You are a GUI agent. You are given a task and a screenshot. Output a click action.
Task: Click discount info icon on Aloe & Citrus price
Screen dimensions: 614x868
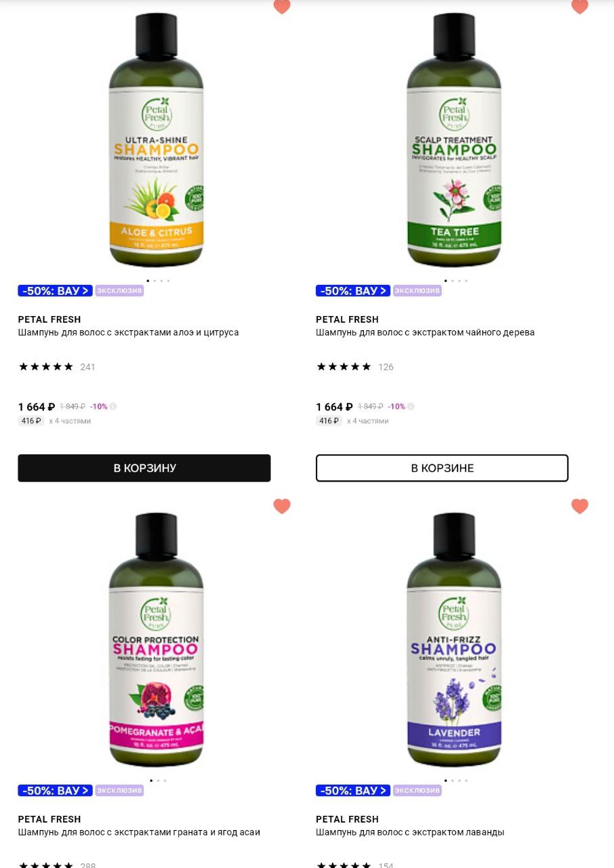pos(113,407)
